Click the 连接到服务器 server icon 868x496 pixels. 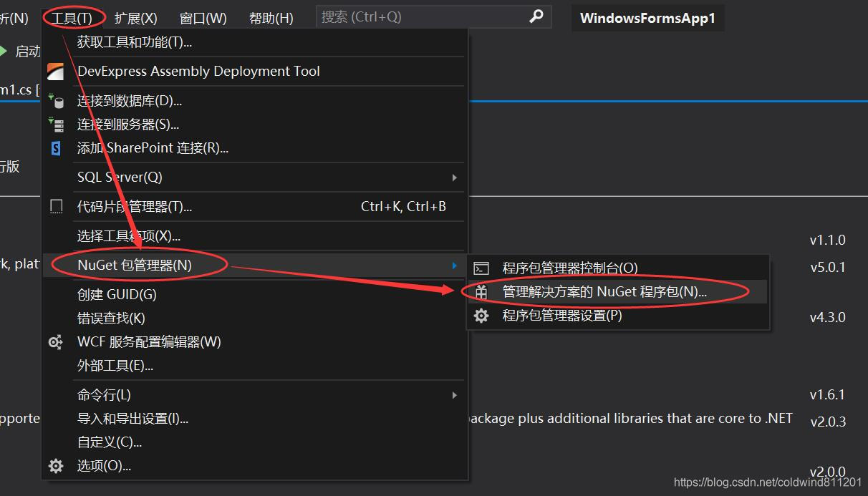click(x=56, y=125)
